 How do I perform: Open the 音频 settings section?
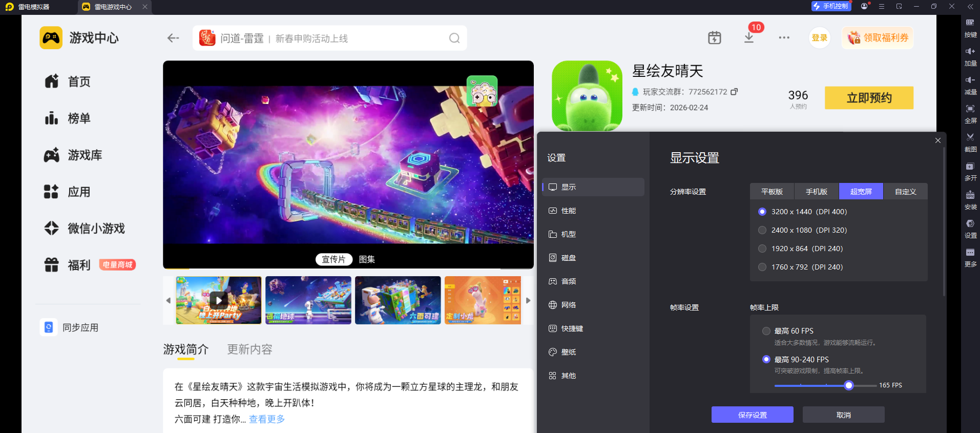pos(593,281)
